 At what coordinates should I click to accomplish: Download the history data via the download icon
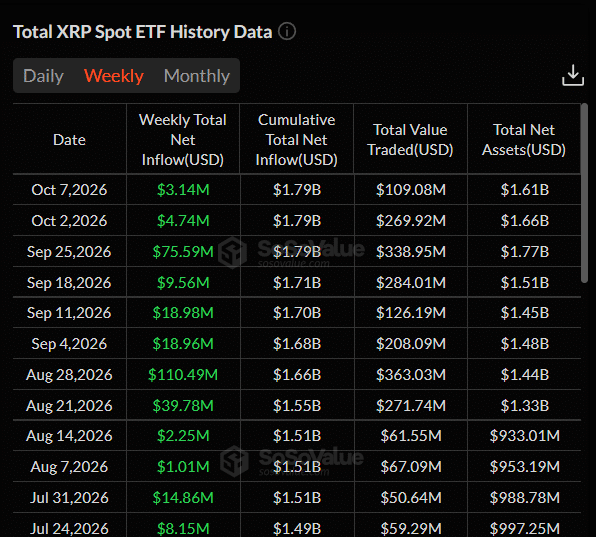[573, 75]
